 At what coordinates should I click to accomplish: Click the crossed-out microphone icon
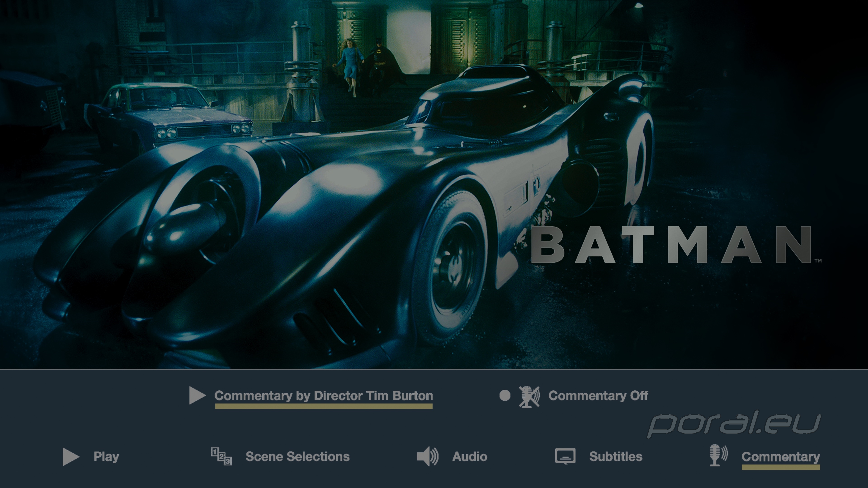(529, 397)
